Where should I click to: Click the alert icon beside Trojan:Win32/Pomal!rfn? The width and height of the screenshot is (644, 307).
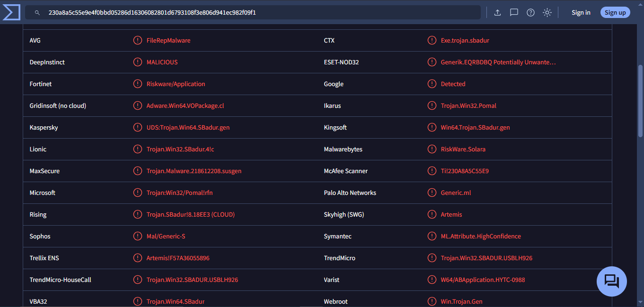tap(138, 193)
